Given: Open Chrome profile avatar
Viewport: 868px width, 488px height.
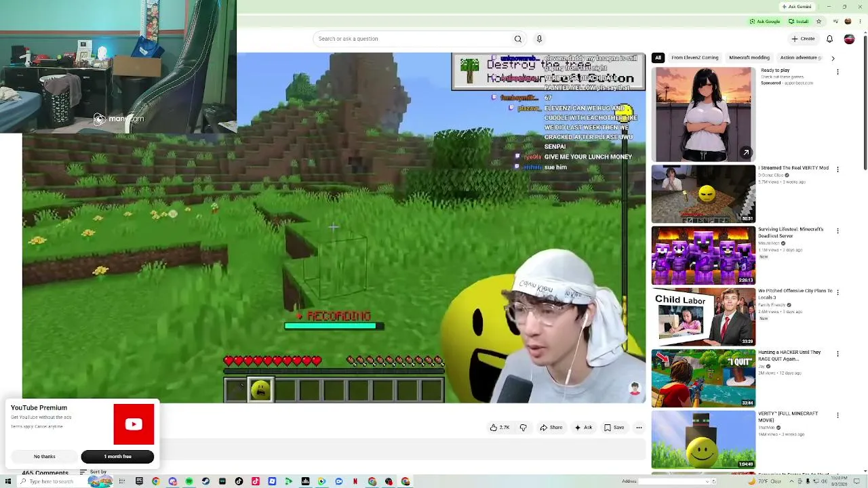Looking at the screenshot, I should click(847, 21).
